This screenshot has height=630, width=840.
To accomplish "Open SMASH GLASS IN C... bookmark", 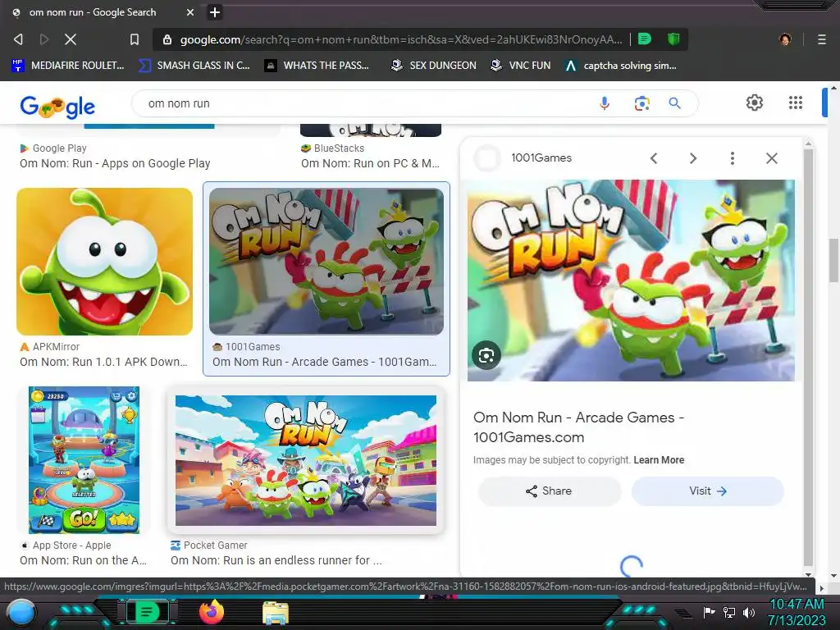I will tap(194, 66).
